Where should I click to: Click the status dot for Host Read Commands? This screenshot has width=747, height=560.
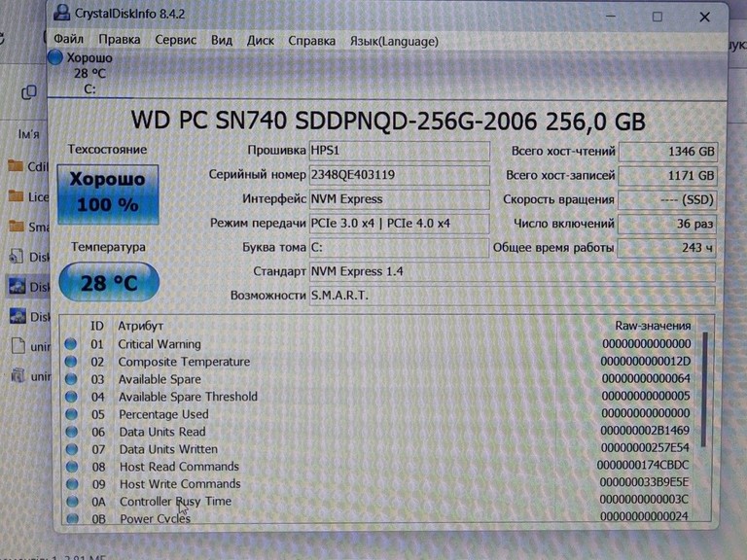72,467
